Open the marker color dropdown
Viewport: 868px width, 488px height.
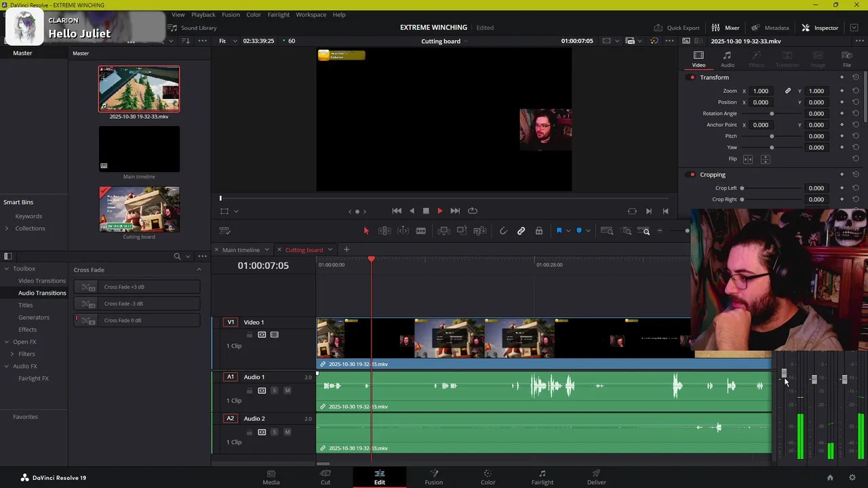tap(588, 231)
